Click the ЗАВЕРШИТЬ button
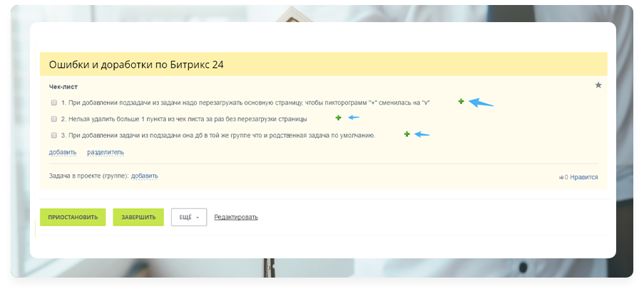Viewport: 644px width, 294px height. click(x=138, y=217)
